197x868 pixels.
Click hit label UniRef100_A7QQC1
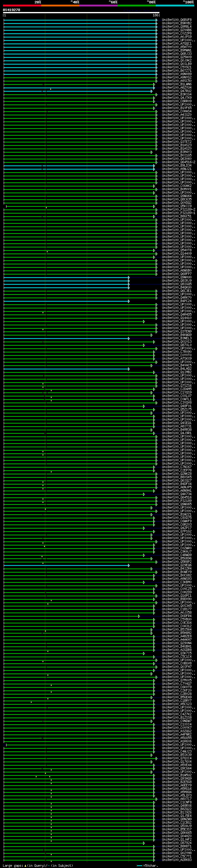pyautogui.click(x=177, y=43)
